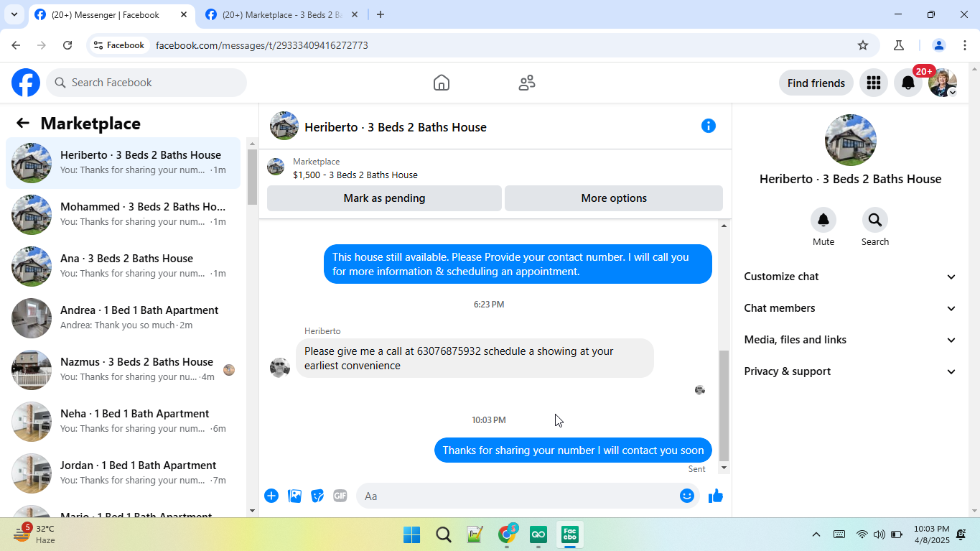The image size is (980, 551).
Task: Open QuickBooks green icon on taskbar
Action: pos(539,534)
